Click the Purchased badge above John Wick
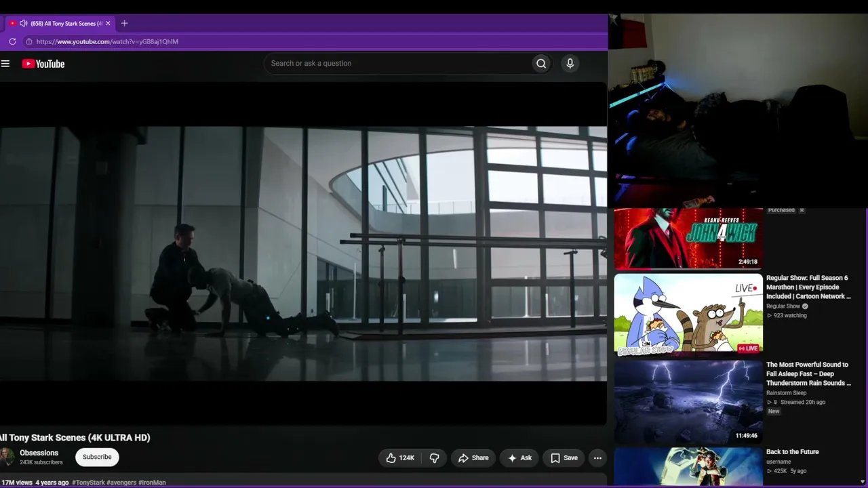Viewport: 868px width, 488px height. (x=781, y=210)
